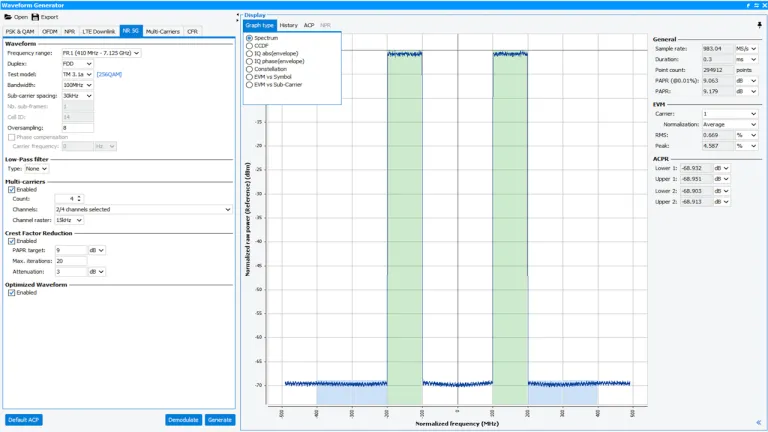Open the Duplex FDD dropdown
768x432 pixels.
click(77, 64)
